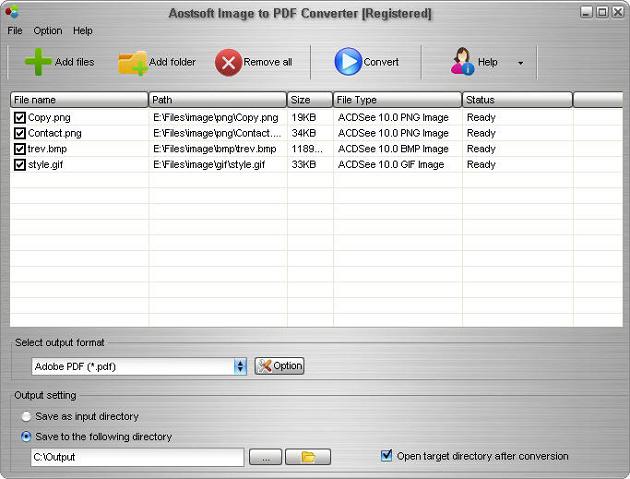Uncheck the style.gif file checkbox
This screenshot has height=479, width=630.
(x=20, y=164)
